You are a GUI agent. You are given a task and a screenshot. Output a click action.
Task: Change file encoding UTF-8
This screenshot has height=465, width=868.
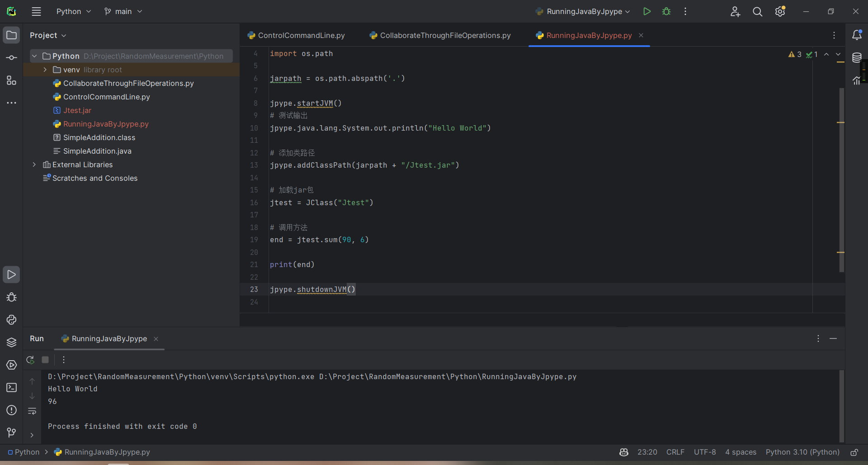pos(705,452)
